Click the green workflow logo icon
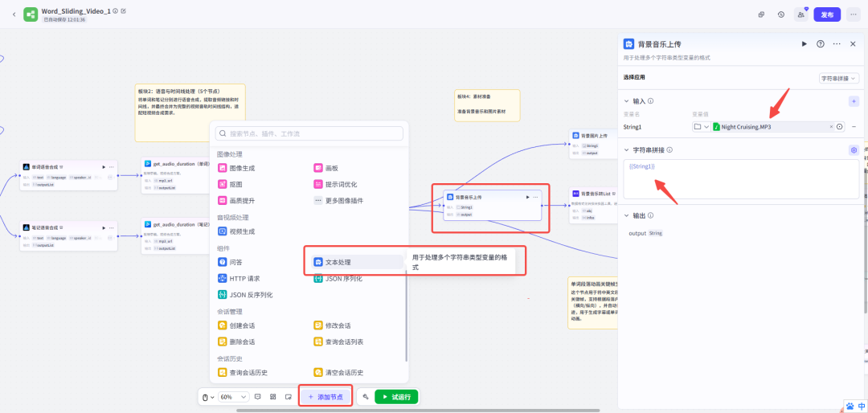The height and width of the screenshot is (413, 868). pos(31,14)
